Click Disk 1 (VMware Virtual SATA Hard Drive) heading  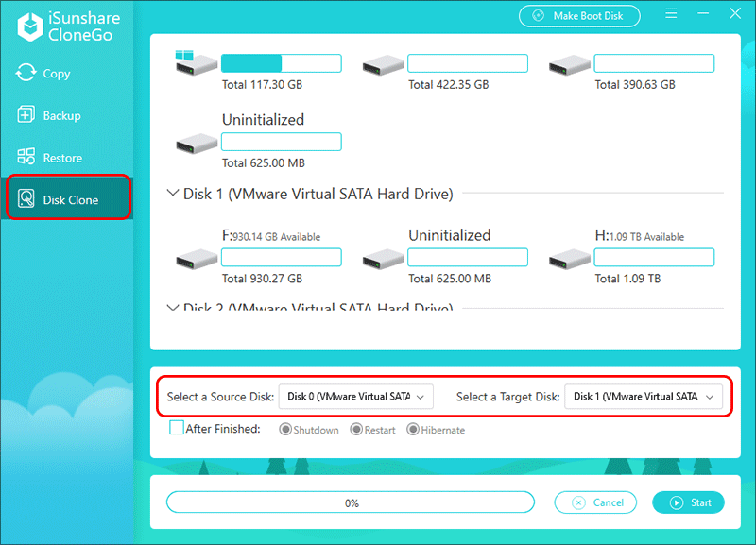[318, 194]
